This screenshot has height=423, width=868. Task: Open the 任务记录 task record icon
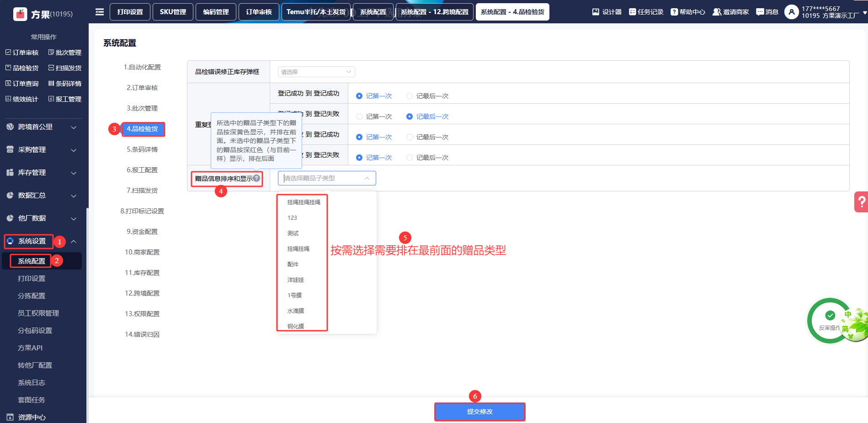[632, 12]
